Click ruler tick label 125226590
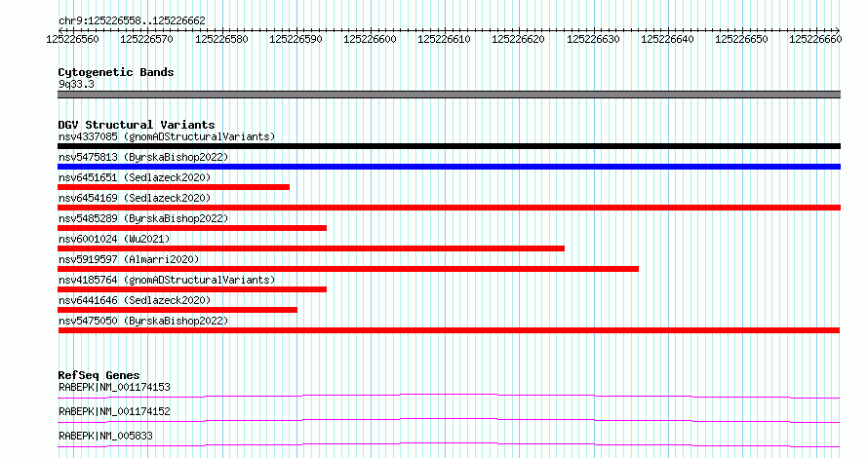Image resolution: width=868 pixels, height=458 pixels. [x=296, y=39]
